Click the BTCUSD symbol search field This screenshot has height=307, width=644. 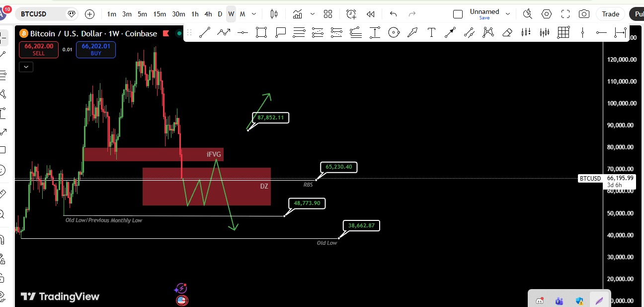[40, 14]
